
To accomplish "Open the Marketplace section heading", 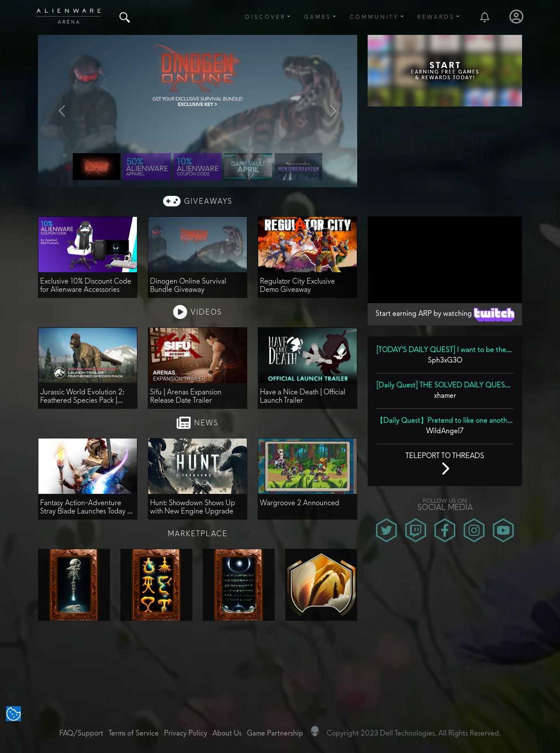I will coord(198,534).
